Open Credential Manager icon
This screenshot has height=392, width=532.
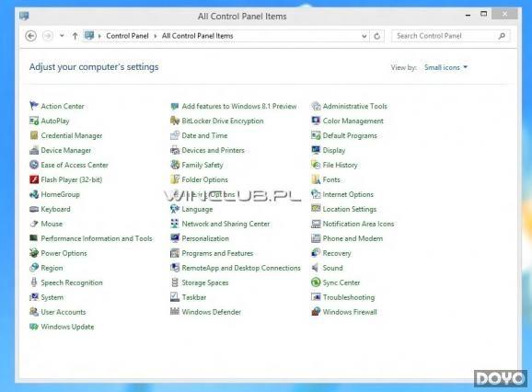(x=34, y=135)
